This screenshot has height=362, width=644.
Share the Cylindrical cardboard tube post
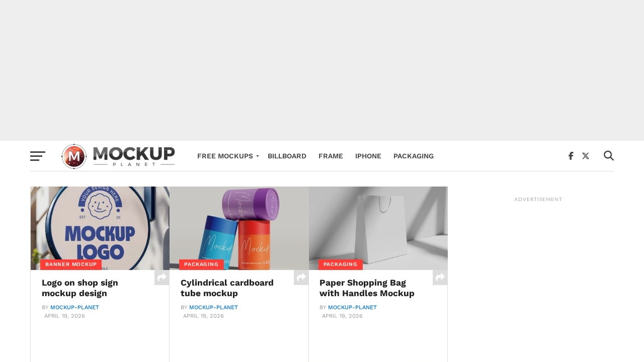click(x=301, y=278)
